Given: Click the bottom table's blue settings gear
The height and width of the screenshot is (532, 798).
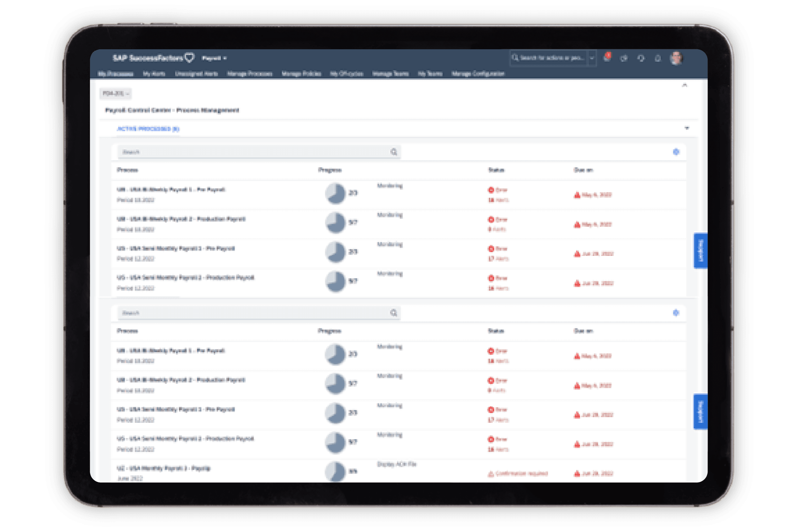Looking at the screenshot, I should coord(676,313).
